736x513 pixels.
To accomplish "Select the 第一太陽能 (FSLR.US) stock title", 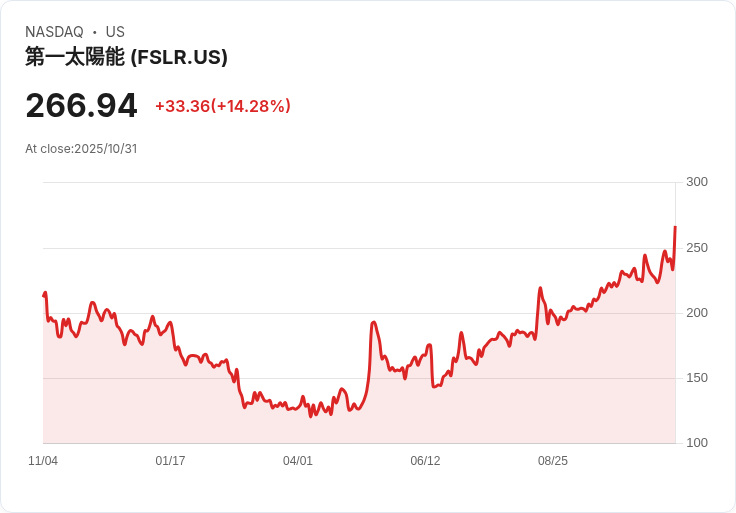I will [126, 57].
